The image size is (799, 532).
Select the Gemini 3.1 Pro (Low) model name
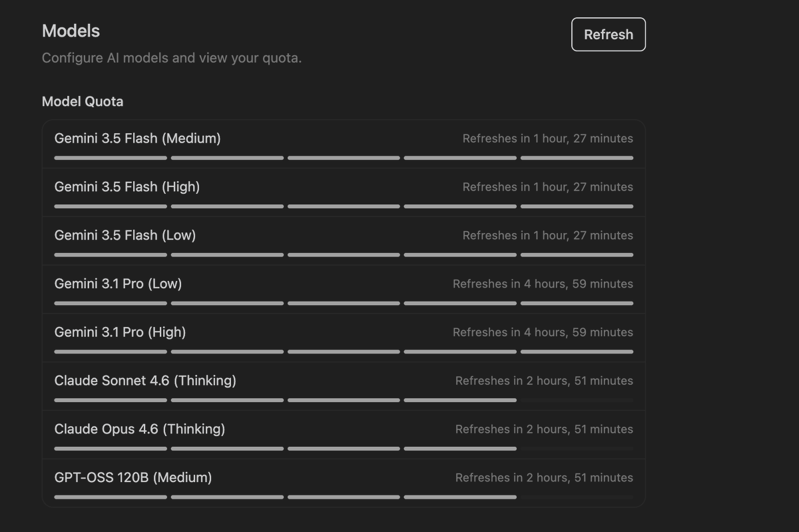pyautogui.click(x=118, y=284)
